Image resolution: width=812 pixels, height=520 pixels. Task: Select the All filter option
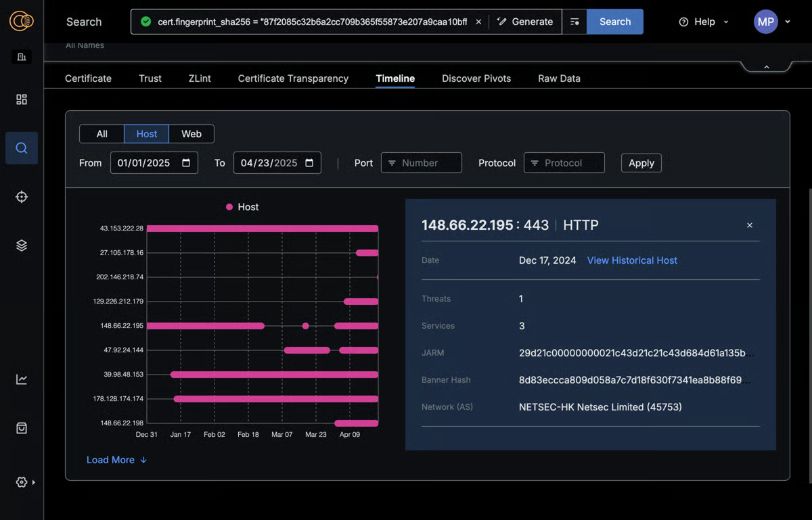click(x=101, y=134)
